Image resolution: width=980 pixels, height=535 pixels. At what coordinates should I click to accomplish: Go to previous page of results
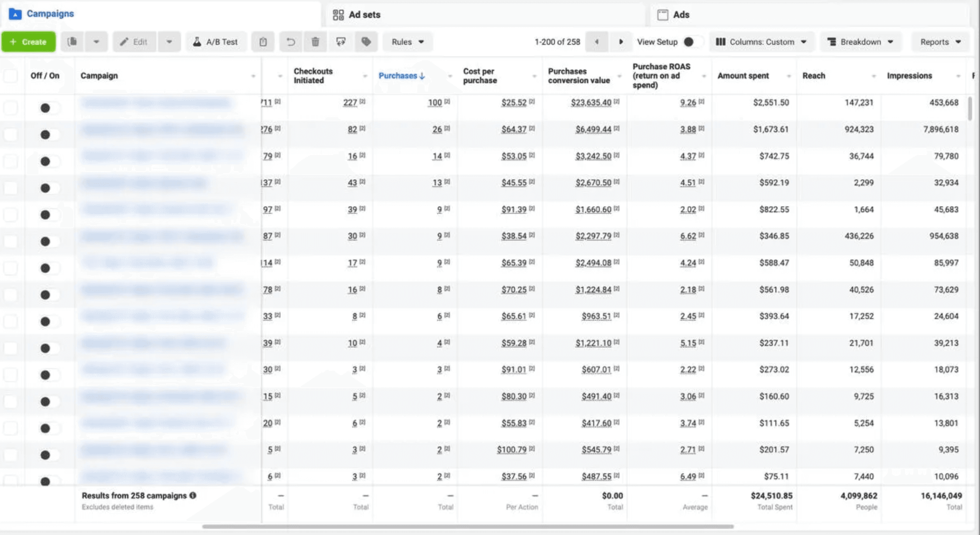[597, 42]
